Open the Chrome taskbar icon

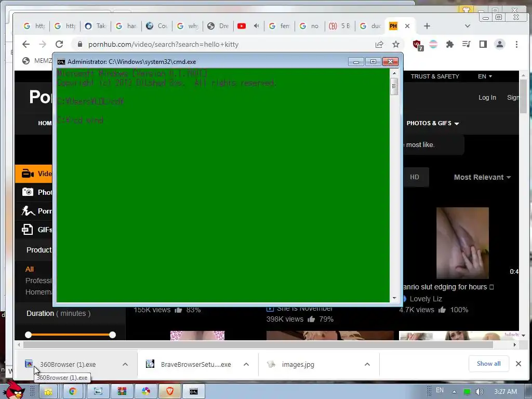[x=72, y=392]
